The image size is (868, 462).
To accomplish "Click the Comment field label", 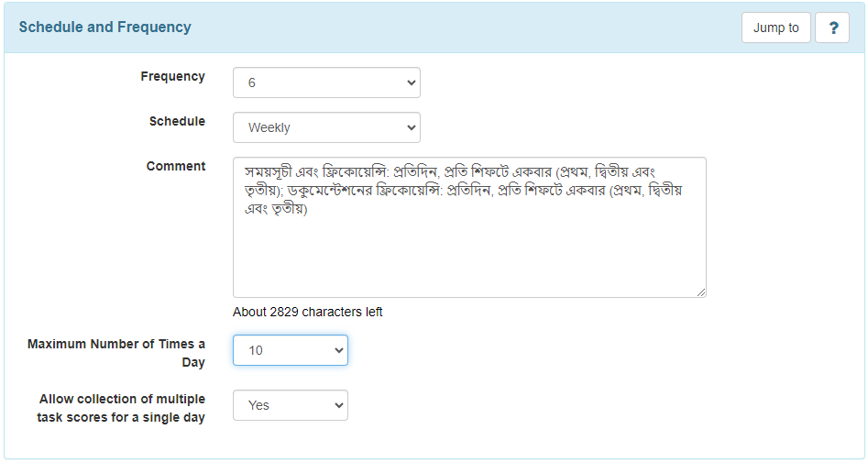I will pos(176,166).
